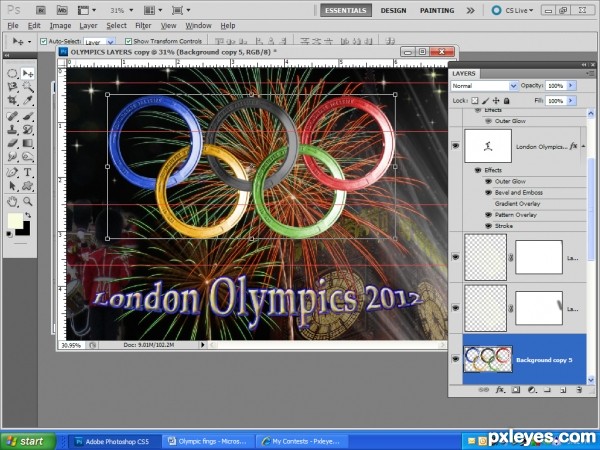Viewport: 600px width, 450px height.
Task: Select the Healing Brush tool
Action: pyautogui.click(x=12, y=116)
